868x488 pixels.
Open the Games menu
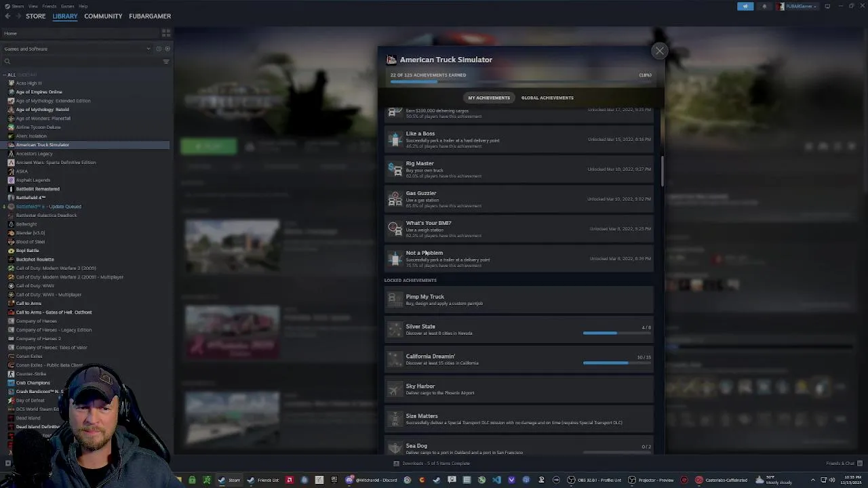pos(67,6)
